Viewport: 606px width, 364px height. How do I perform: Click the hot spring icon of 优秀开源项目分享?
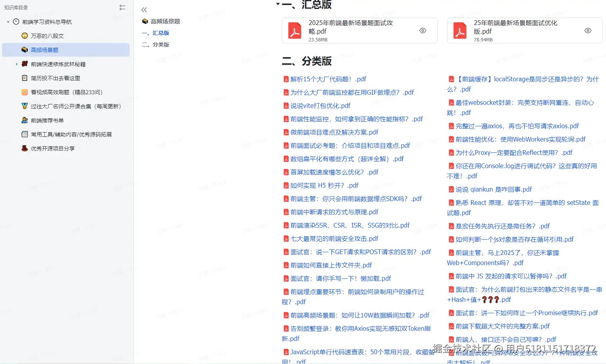24,148
